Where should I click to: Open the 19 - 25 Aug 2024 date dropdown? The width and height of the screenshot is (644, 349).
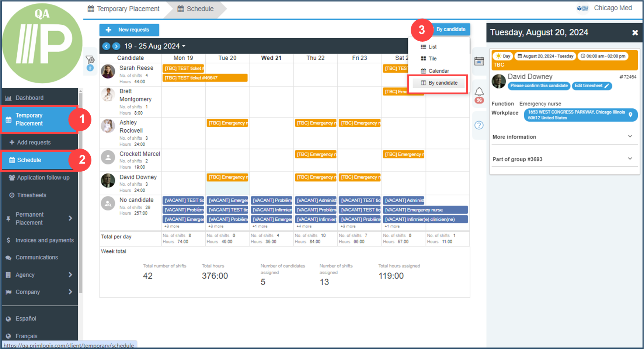click(154, 46)
